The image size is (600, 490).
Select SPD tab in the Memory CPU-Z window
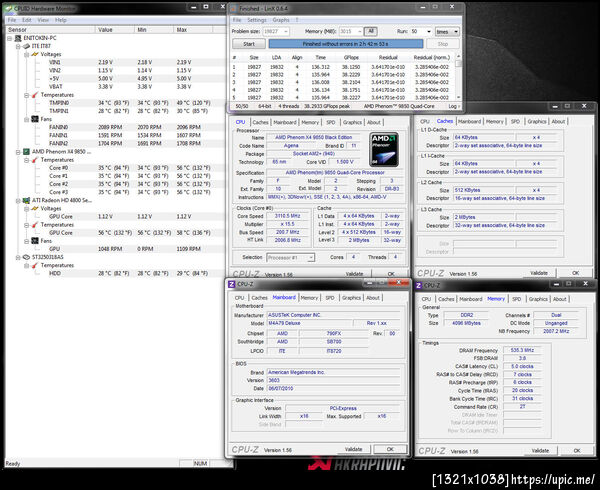point(517,299)
